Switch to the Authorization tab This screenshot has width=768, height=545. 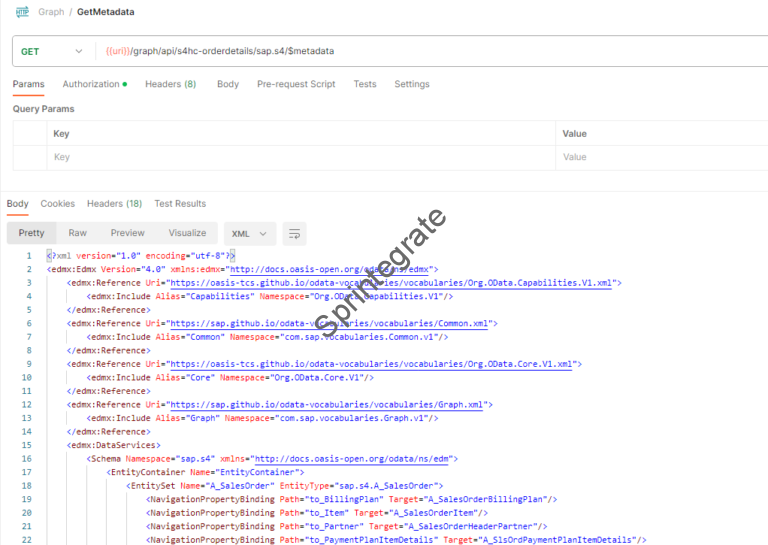94,84
